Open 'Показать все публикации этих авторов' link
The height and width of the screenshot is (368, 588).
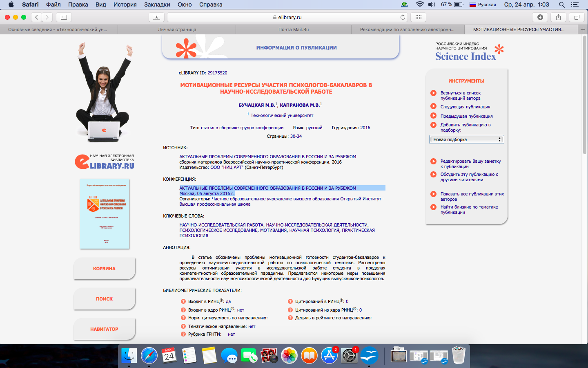(472, 197)
